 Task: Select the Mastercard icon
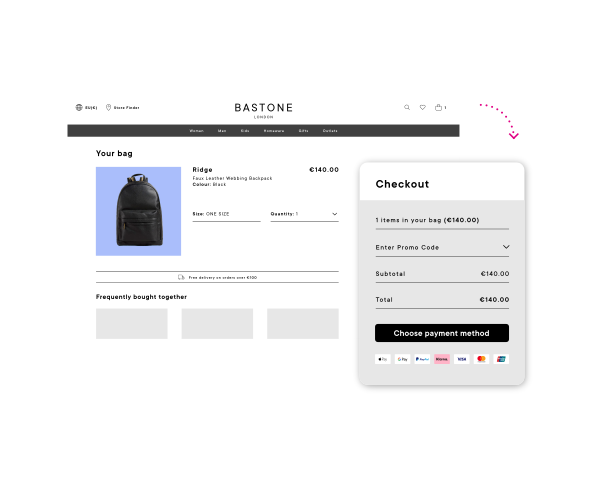[x=481, y=359]
